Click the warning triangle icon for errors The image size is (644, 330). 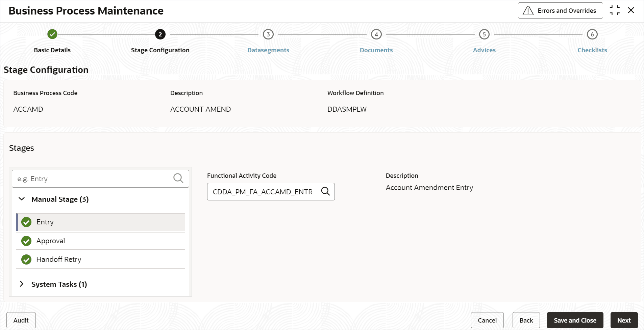click(x=528, y=11)
